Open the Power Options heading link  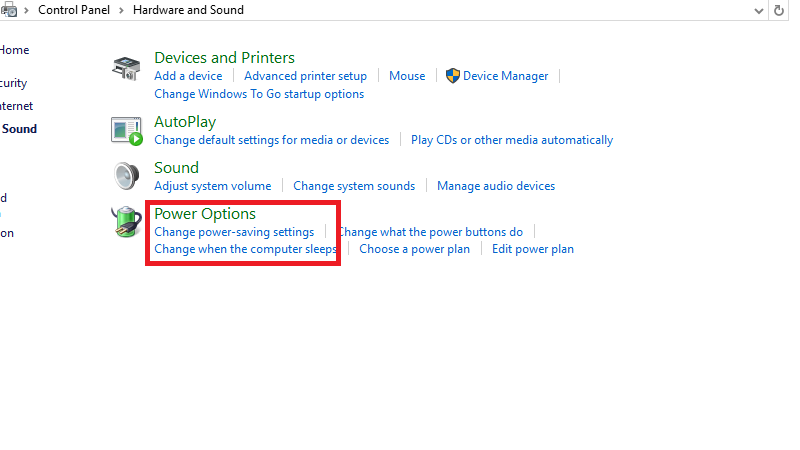(204, 214)
